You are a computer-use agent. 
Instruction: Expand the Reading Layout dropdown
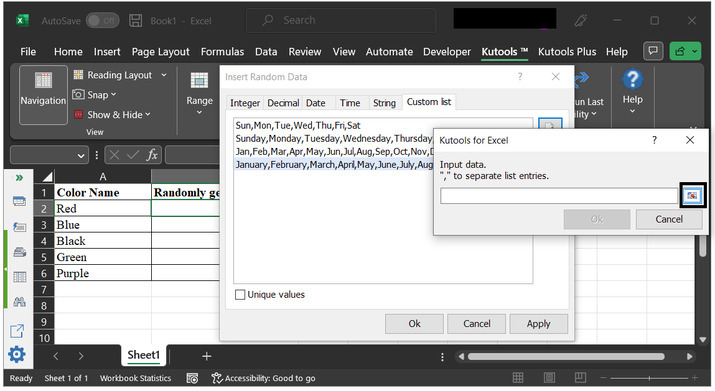pos(164,75)
